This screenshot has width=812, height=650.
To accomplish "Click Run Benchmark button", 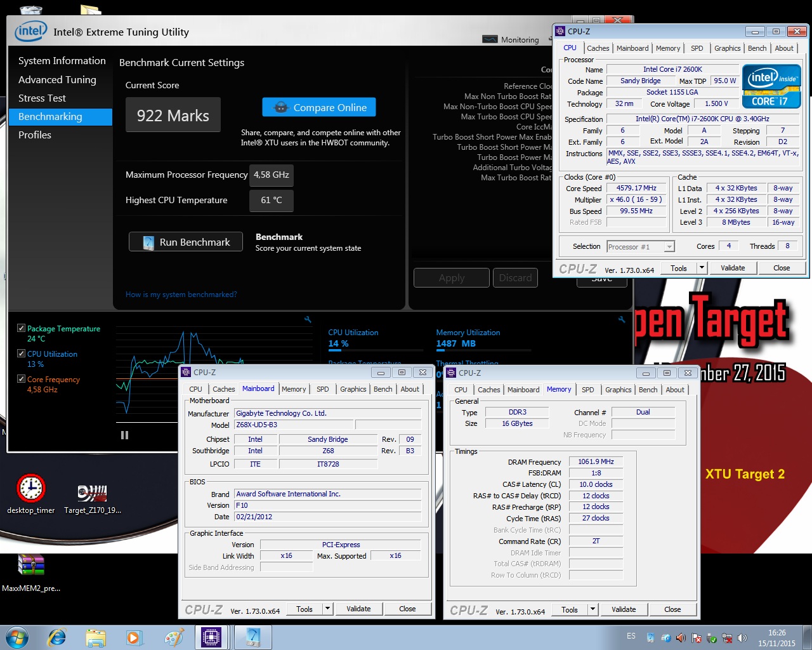I will [x=186, y=242].
